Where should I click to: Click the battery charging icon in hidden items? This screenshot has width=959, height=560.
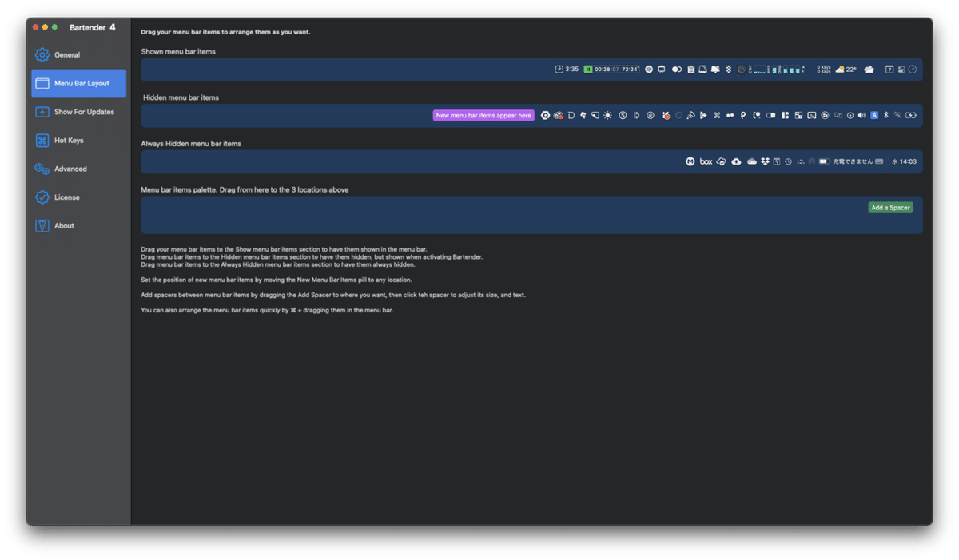pyautogui.click(x=911, y=116)
